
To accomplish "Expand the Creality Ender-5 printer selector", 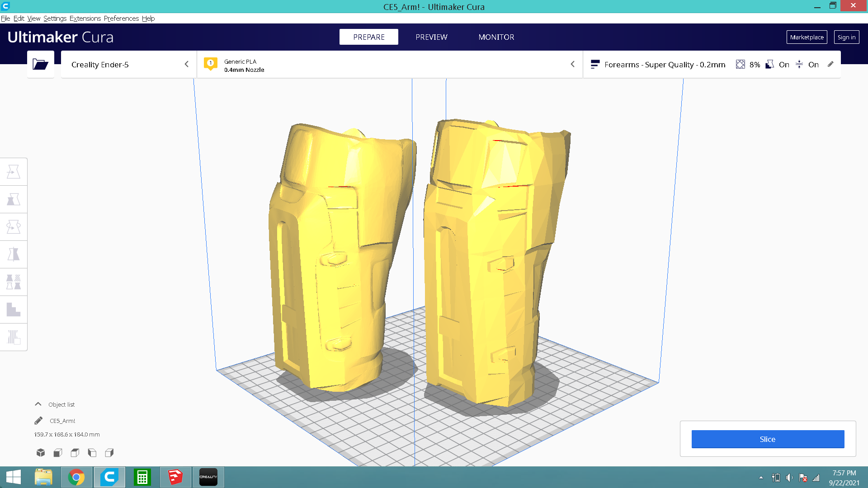I will point(129,64).
